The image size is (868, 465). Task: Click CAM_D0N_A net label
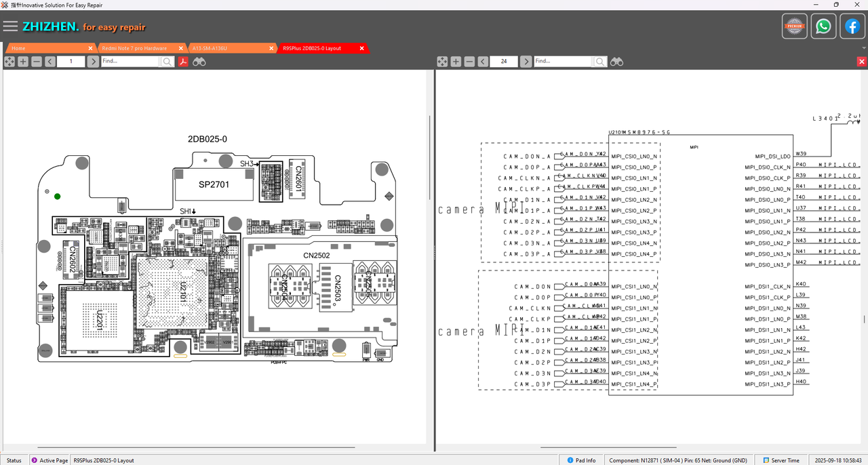tap(527, 157)
